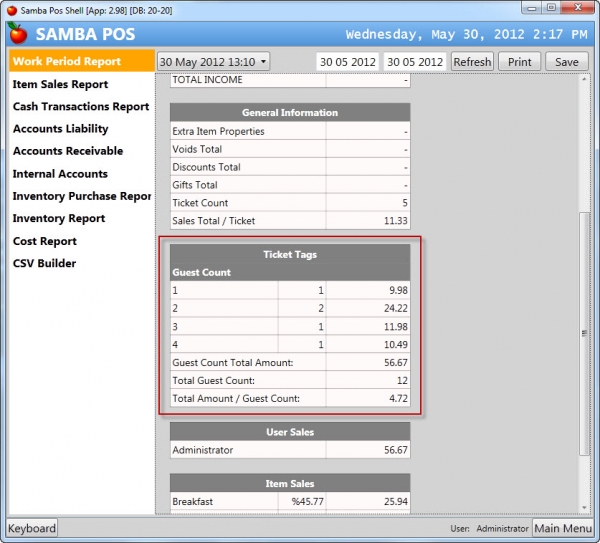Select Cash Transactions Report
The height and width of the screenshot is (543, 600).
81,106
